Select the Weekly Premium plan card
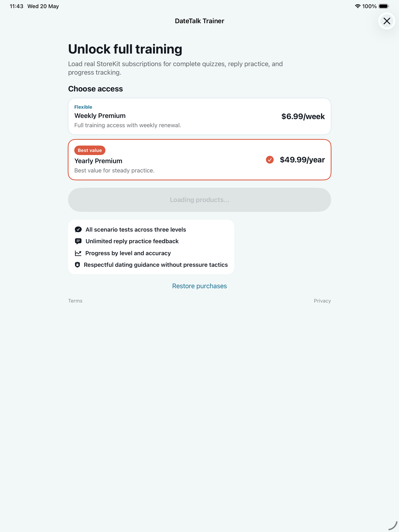Viewport: 399px width, 532px height. coord(199,116)
